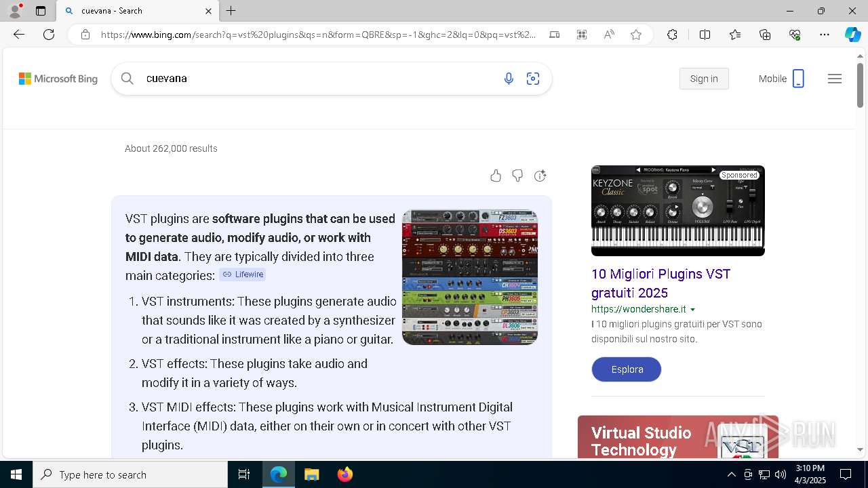Open the feedback options icon beside thumbs
The image size is (868, 488).
[540, 176]
